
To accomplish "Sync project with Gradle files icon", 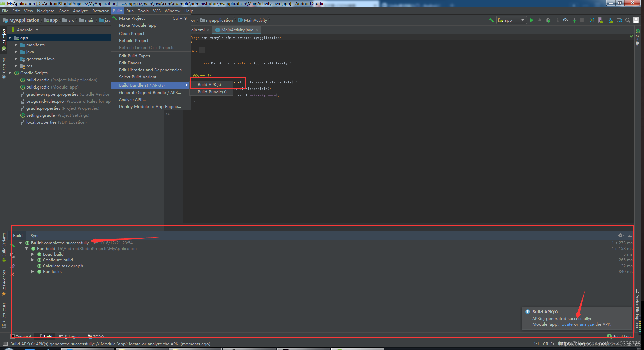I will (592, 20).
